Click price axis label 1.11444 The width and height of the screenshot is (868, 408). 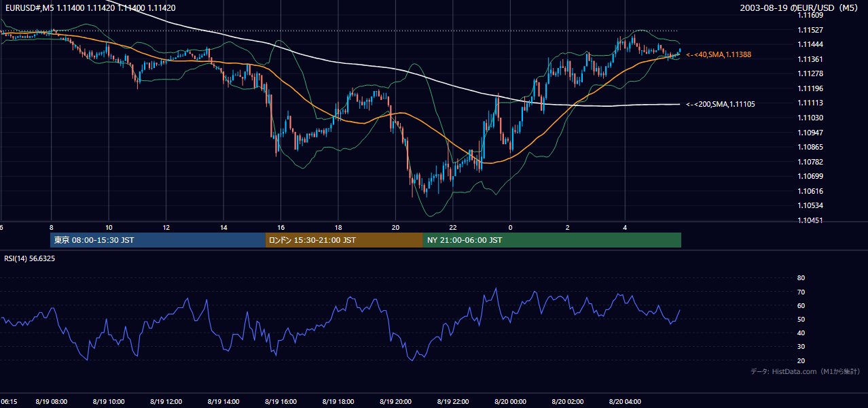(810, 44)
